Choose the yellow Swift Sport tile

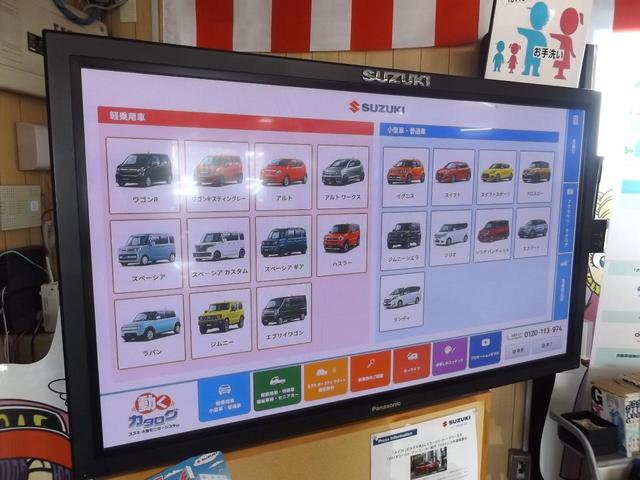[496, 176]
